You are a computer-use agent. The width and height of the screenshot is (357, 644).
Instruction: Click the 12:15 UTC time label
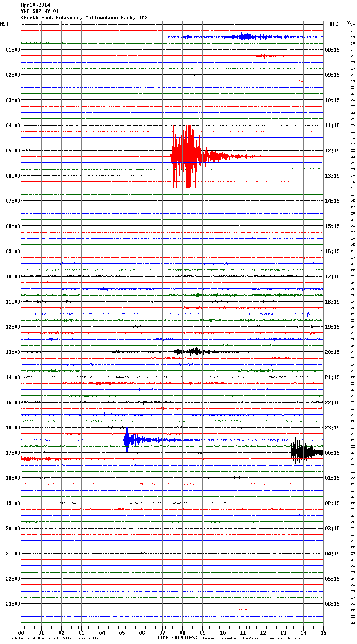click(332, 151)
